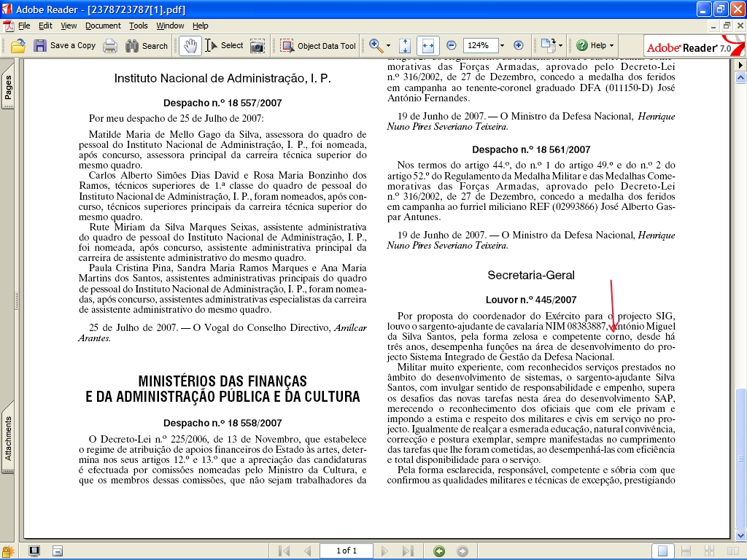Expand the Pages side panel tab
Viewport: 747px width, 560px height.
(8, 87)
